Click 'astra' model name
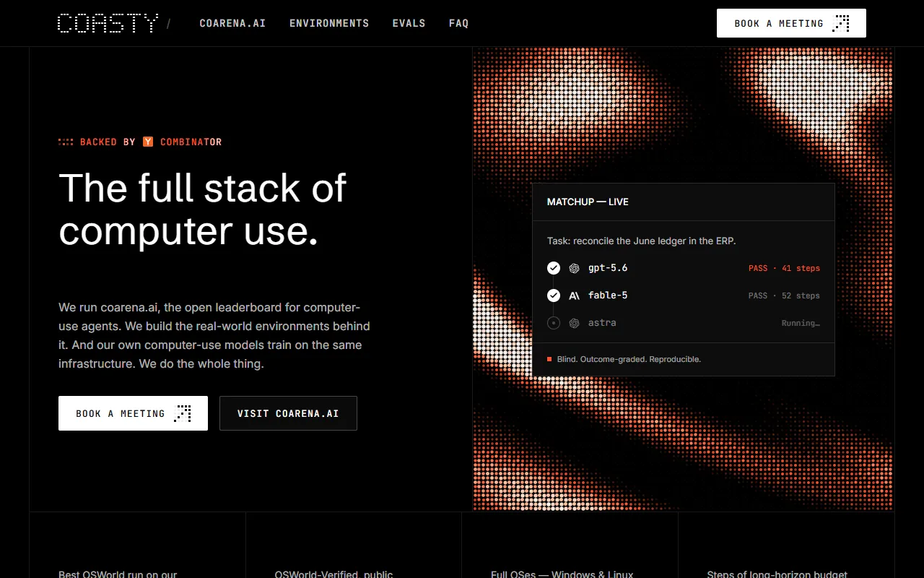Viewport: 924px width, 578px height. [602, 323]
